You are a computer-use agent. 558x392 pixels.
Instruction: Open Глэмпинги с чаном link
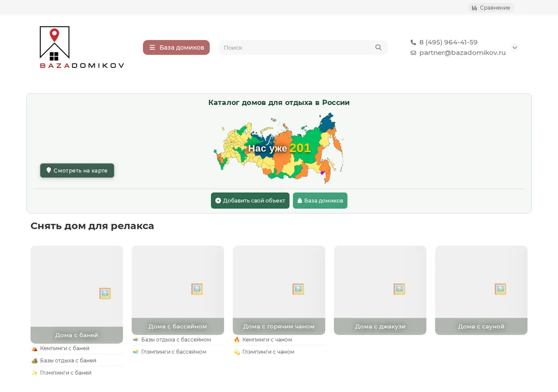tap(268, 352)
